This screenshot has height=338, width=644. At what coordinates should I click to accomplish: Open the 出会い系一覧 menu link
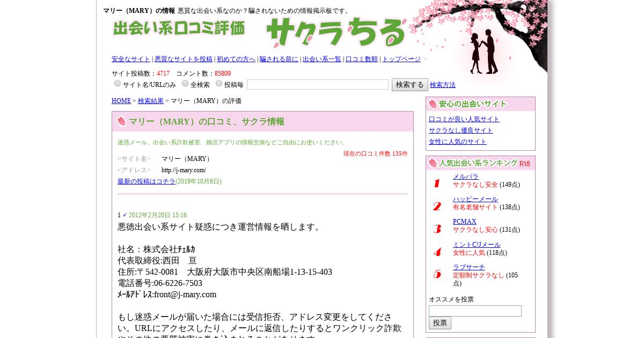pyautogui.click(x=322, y=59)
